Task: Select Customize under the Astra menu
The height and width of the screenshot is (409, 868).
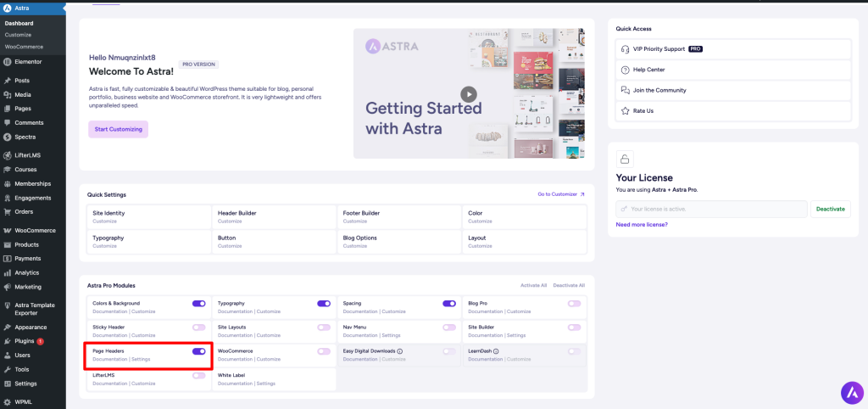Action: pos(18,35)
